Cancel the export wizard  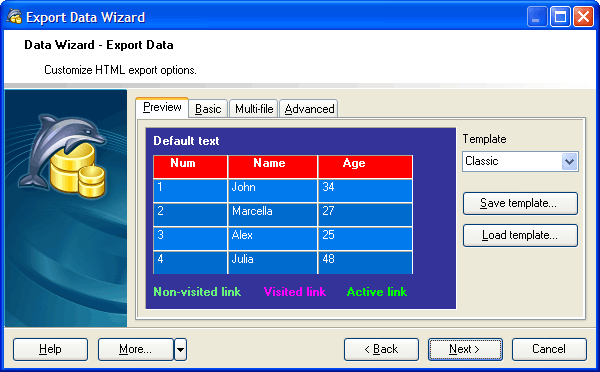549,349
